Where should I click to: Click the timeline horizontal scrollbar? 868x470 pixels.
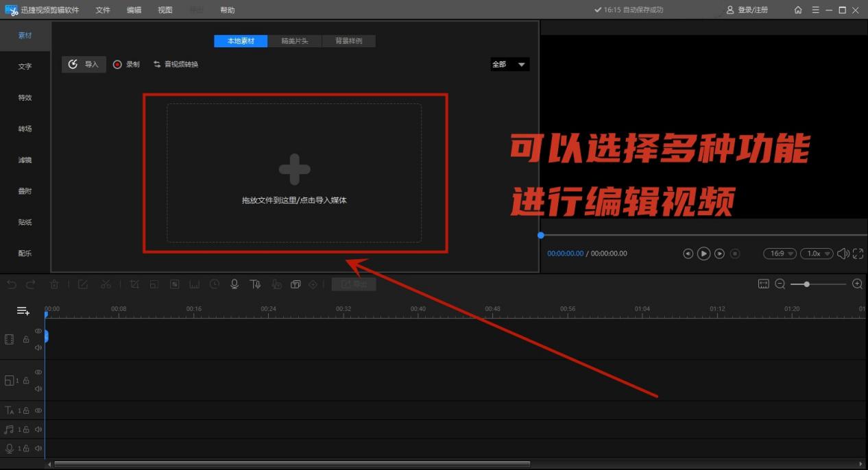[x=292, y=464]
